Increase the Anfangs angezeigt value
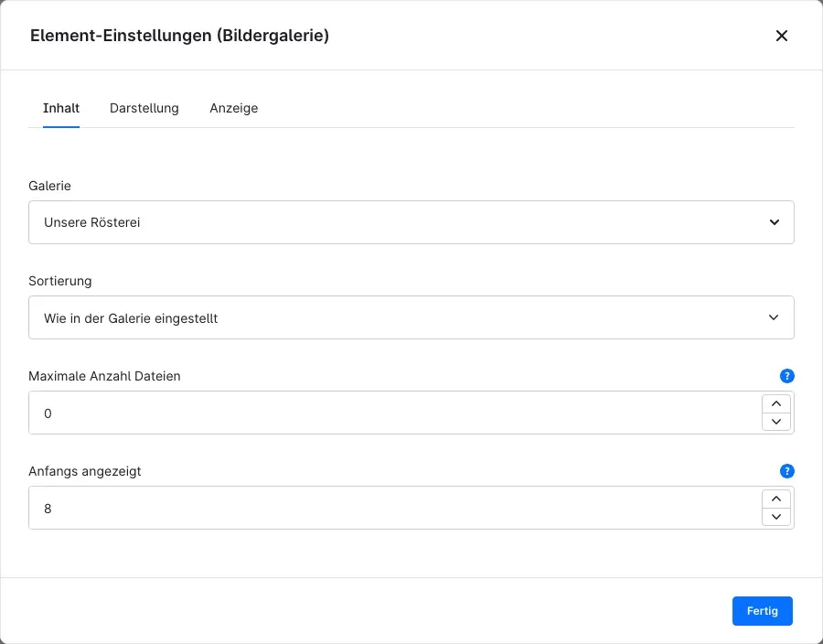Screen dimensions: 823x644 pos(776,499)
